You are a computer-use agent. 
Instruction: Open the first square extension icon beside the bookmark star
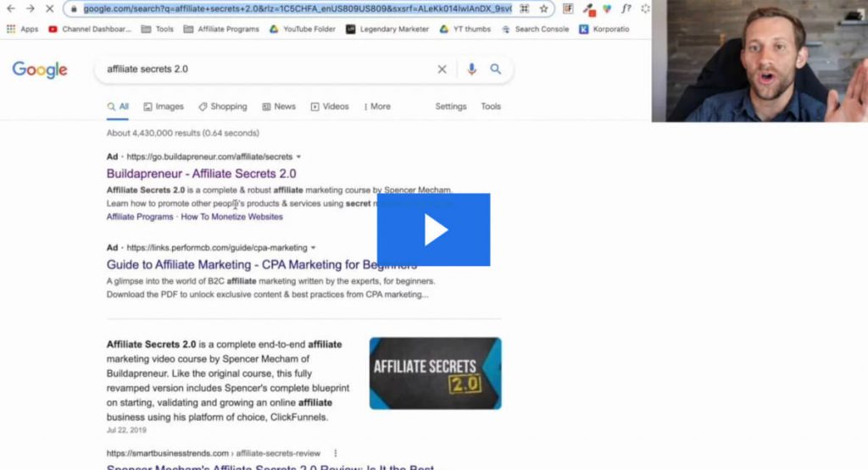(568, 8)
